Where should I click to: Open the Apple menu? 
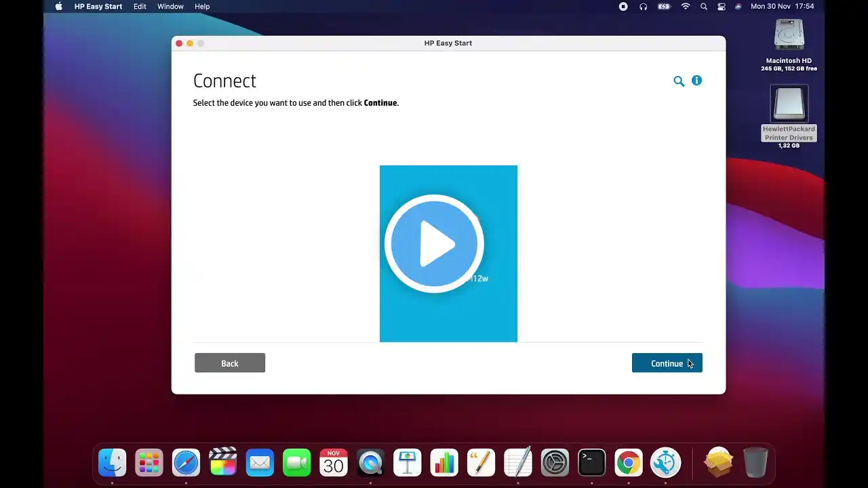(58, 7)
